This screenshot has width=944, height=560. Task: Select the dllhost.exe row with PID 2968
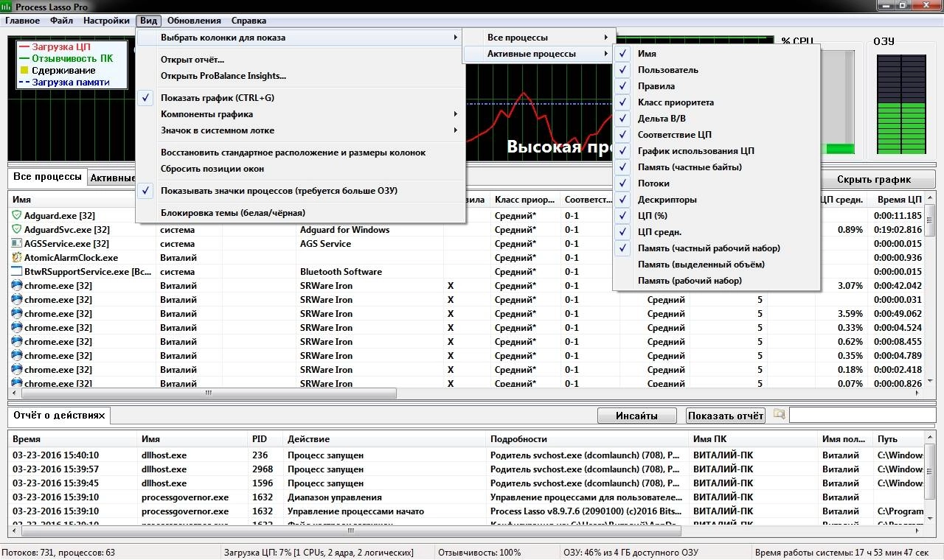(466, 469)
